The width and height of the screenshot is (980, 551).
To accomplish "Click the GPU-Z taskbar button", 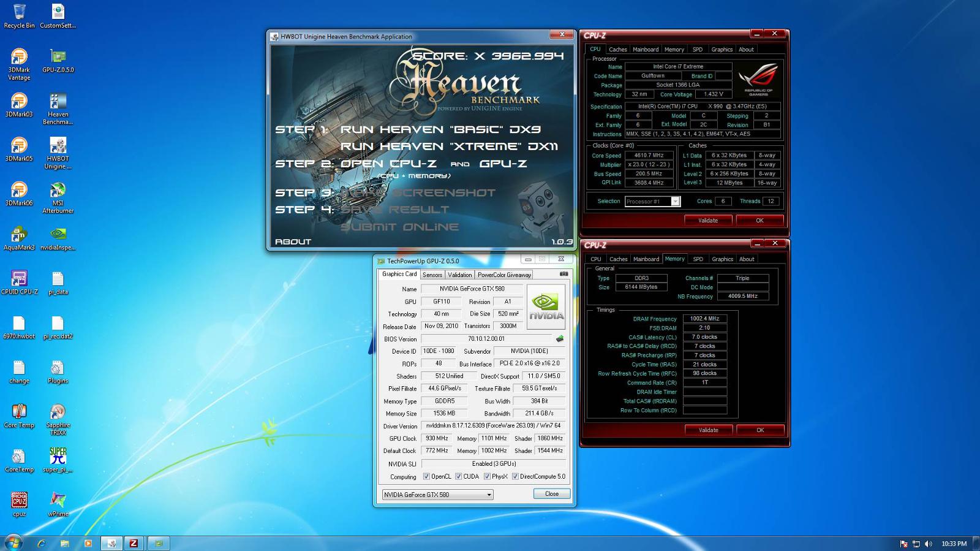I will [x=159, y=543].
